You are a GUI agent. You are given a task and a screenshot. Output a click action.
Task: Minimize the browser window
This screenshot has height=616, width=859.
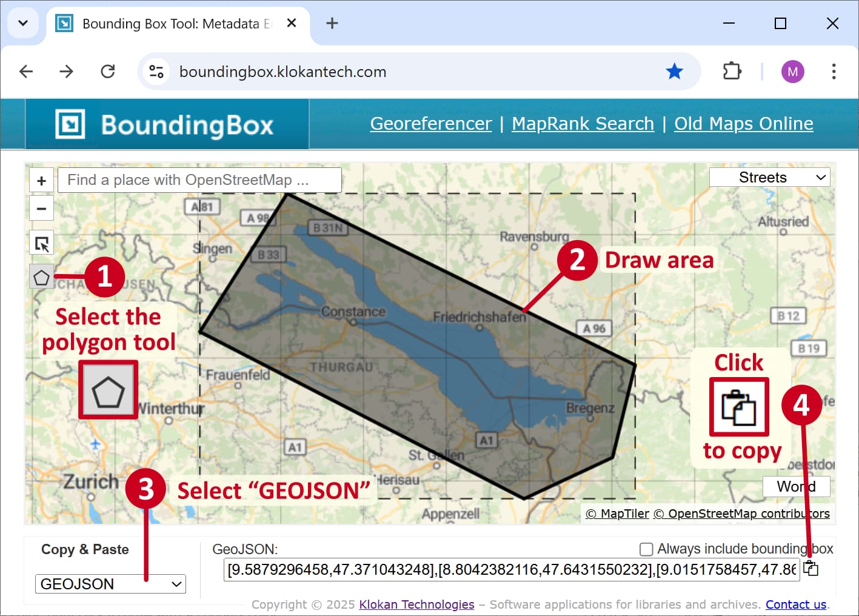(x=729, y=23)
